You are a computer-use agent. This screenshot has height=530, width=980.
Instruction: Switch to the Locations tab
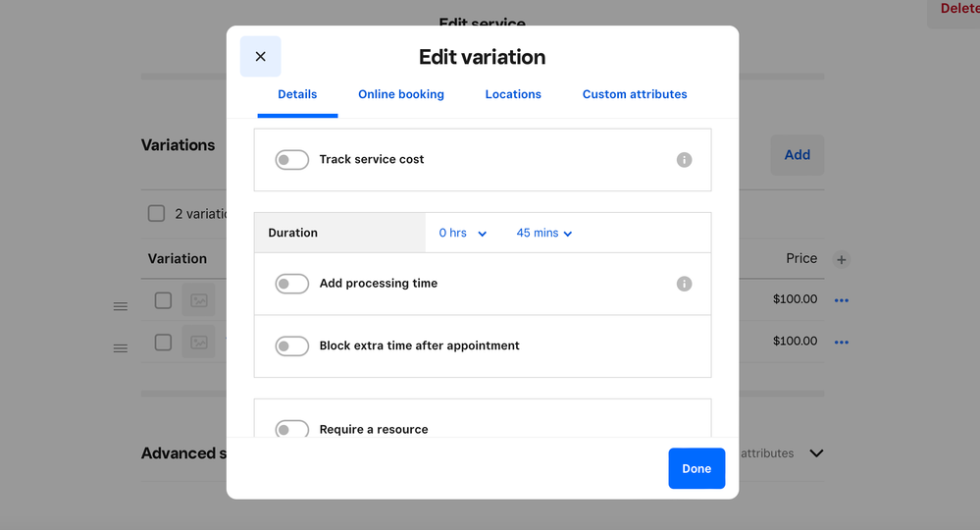513,94
